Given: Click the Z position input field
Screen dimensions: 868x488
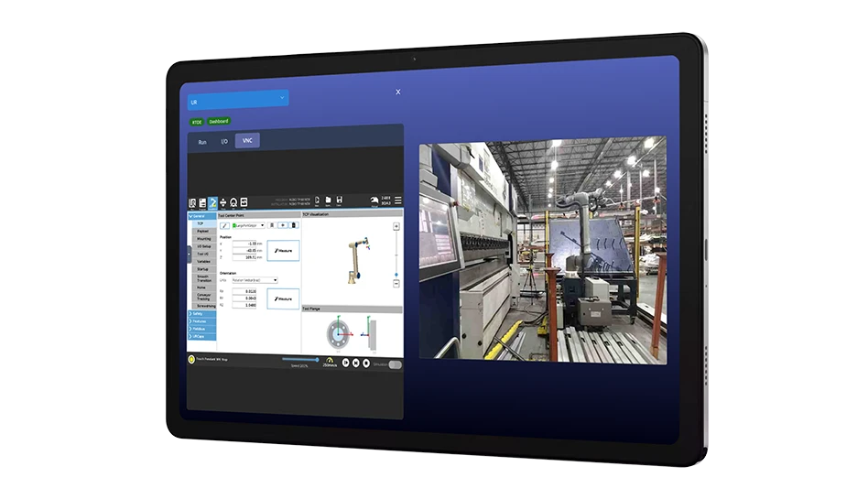Looking at the screenshot, I should (x=243, y=259).
